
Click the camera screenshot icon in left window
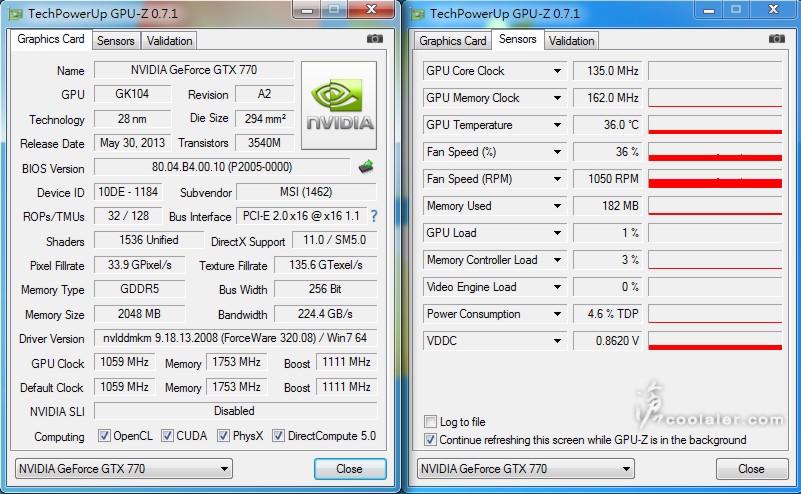tap(374, 39)
